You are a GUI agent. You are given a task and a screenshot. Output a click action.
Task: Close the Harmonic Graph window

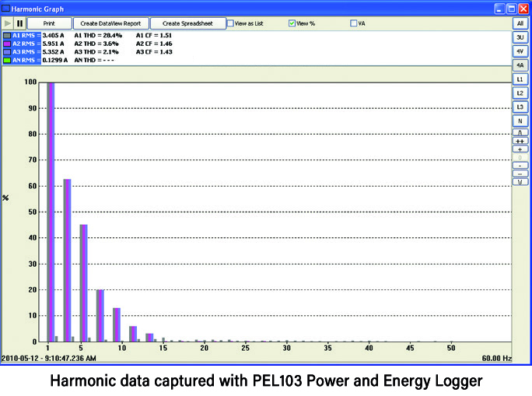coord(523,9)
